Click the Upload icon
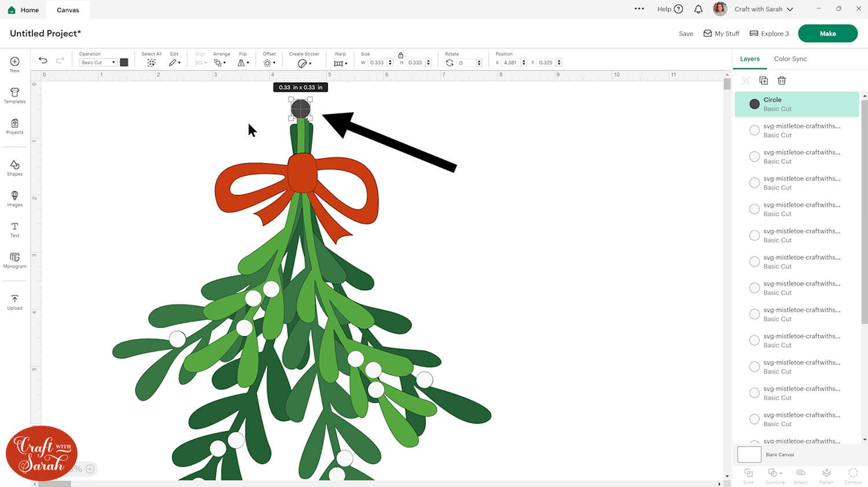The height and width of the screenshot is (487, 868). 14,301
